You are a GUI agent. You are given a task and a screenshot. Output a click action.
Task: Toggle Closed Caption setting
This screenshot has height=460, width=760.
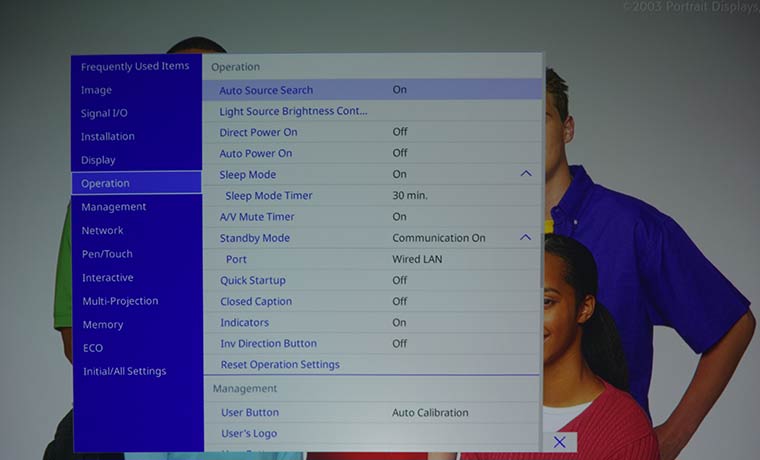click(372, 301)
